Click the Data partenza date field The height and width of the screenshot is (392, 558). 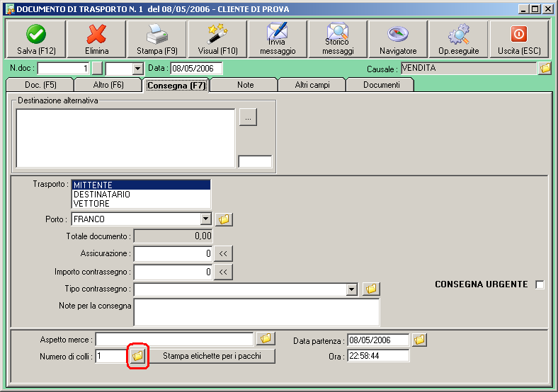pyautogui.click(x=378, y=340)
